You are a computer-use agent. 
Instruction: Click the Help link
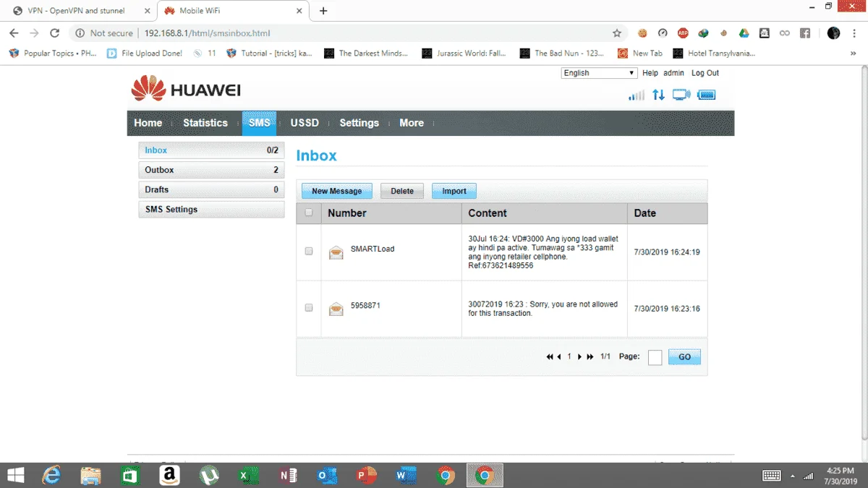(650, 73)
